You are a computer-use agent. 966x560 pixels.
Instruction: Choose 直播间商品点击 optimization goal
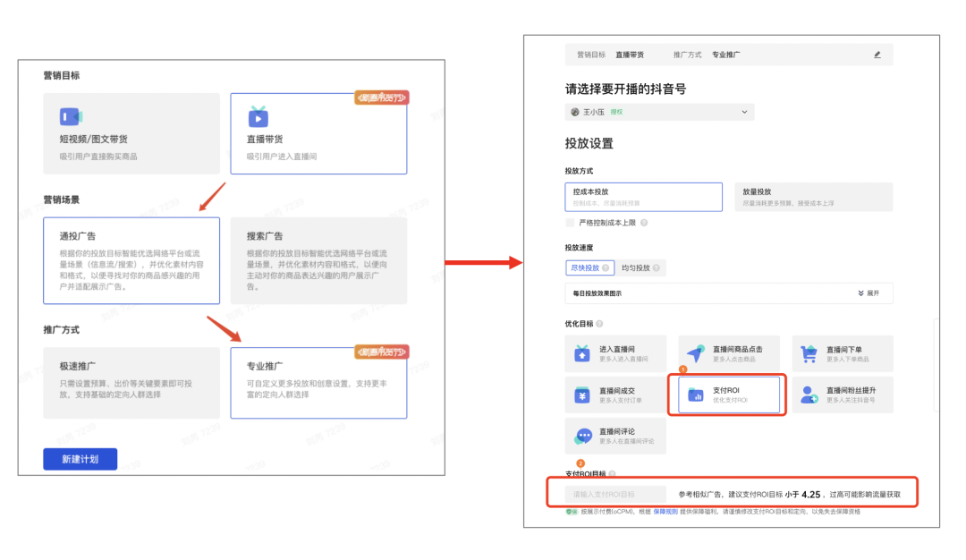(x=729, y=353)
